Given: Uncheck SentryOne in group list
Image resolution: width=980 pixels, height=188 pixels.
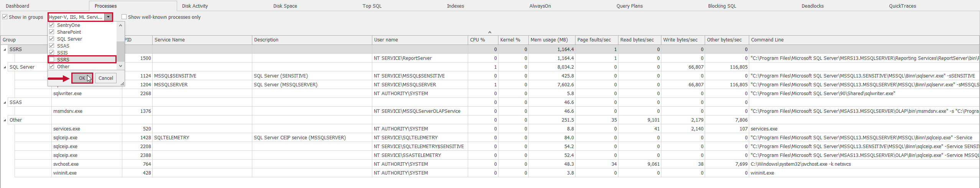Looking at the screenshot, I should 52,25.
